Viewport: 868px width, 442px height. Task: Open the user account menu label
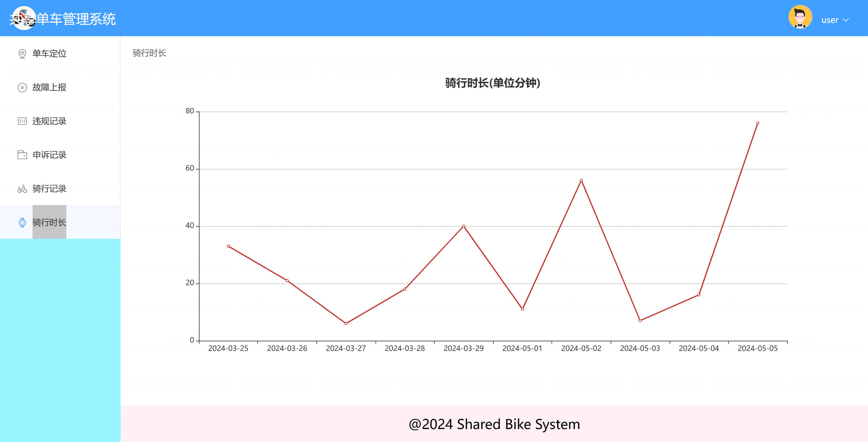coord(830,20)
